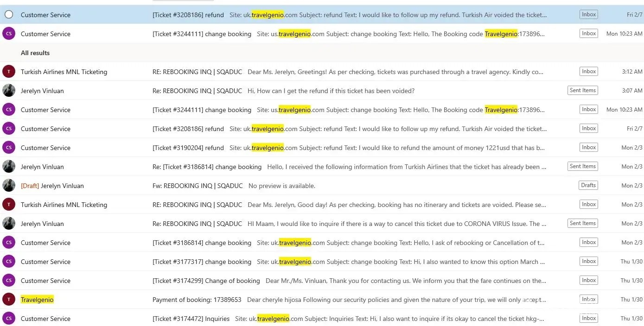Viewport: 644px width, 326px height.
Task: Click the Inbox tag on Ticket #3190204 refund email
Action: click(x=589, y=147)
